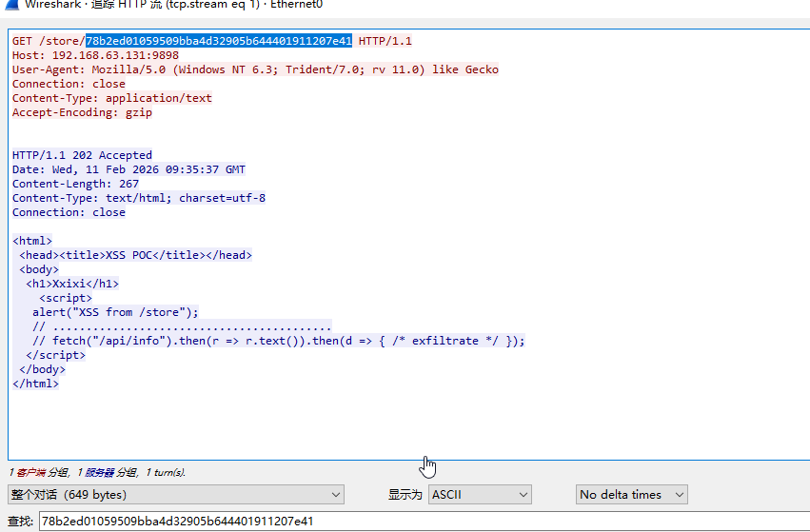This screenshot has width=810, height=532.
Task: Click the opening <body> tag line
Action: pyautogui.click(x=39, y=269)
